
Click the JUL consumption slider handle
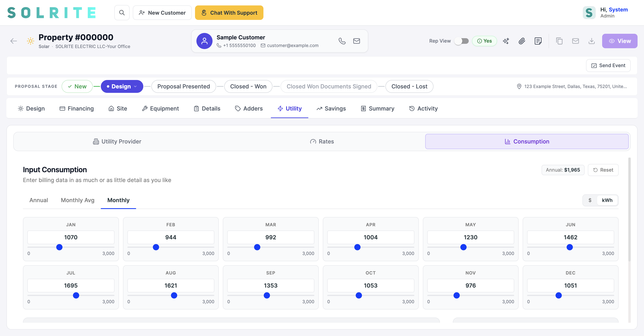coord(76,295)
